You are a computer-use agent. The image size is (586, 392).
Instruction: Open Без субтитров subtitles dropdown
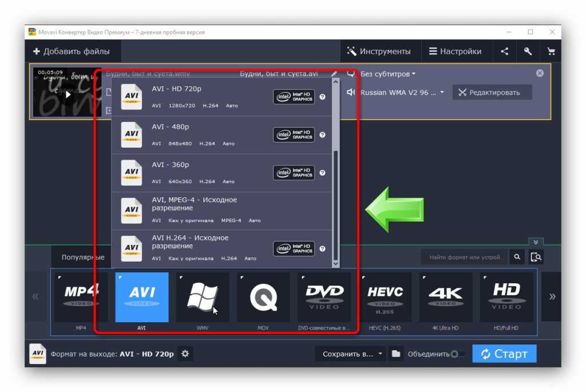387,74
